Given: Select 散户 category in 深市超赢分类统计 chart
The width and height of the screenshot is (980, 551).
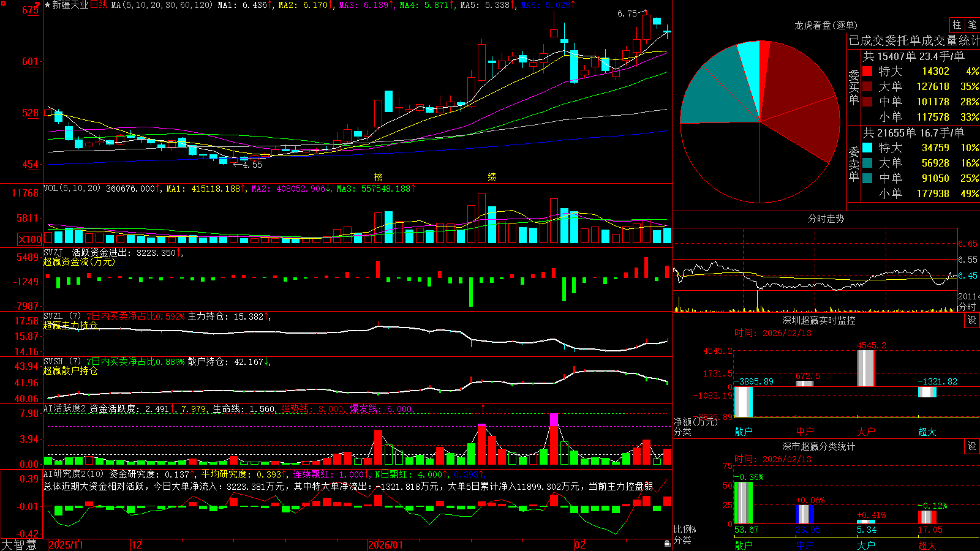Looking at the screenshot, I should click(x=744, y=545).
